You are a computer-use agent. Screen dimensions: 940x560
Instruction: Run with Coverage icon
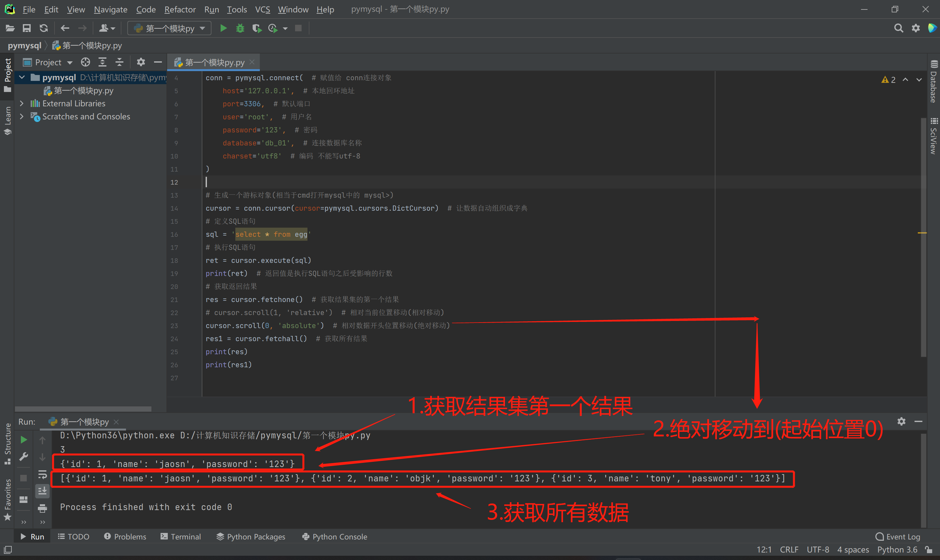point(257,28)
